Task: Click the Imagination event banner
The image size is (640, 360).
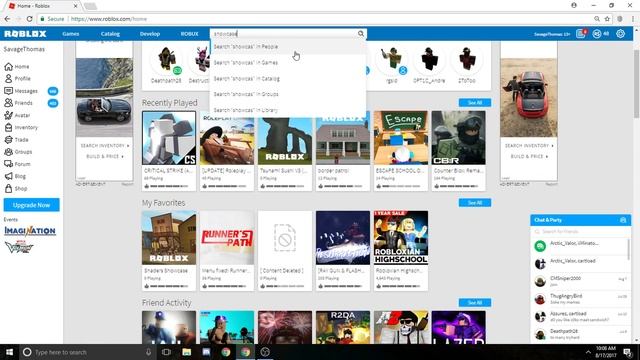Action: tap(30, 231)
